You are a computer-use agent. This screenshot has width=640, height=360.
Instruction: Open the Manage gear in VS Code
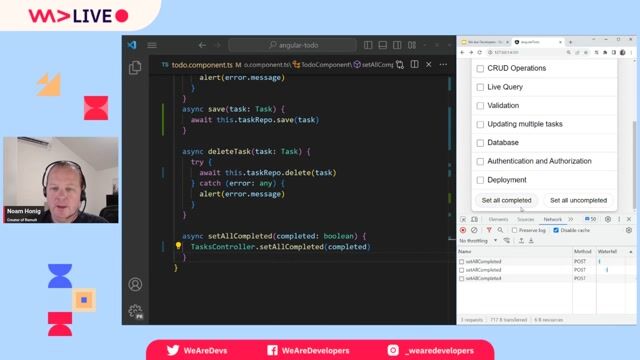pos(135,311)
